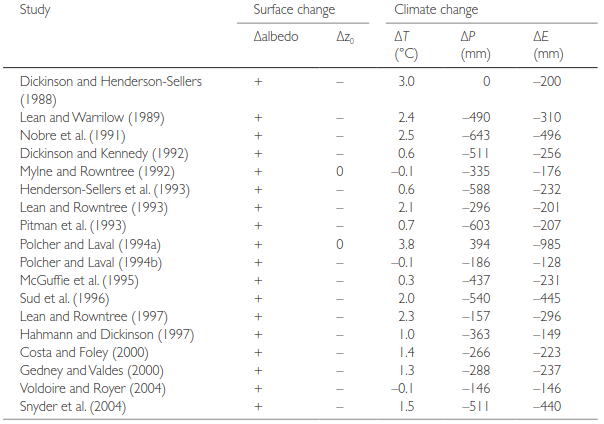
Task: Select the Climate change header
Action: click(x=436, y=10)
